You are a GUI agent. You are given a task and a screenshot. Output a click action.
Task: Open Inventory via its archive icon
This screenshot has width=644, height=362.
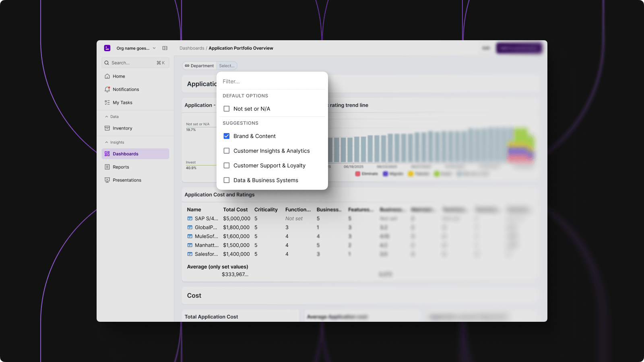pyautogui.click(x=107, y=128)
